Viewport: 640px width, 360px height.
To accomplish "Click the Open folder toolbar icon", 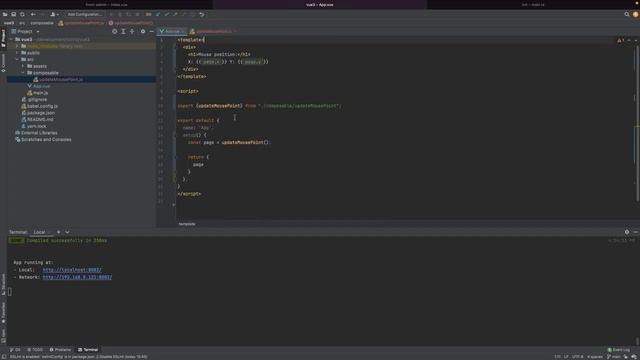I will (5, 14).
